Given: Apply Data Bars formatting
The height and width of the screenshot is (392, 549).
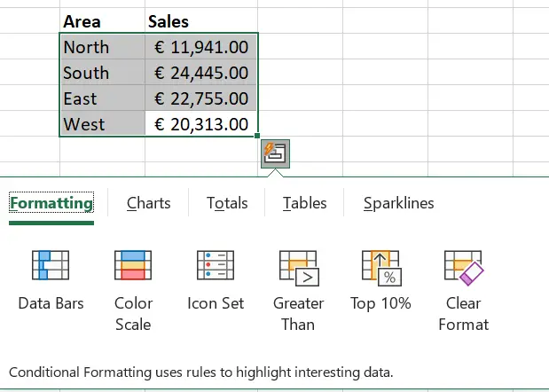Looking at the screenshot, I should (x=51, y=280).
